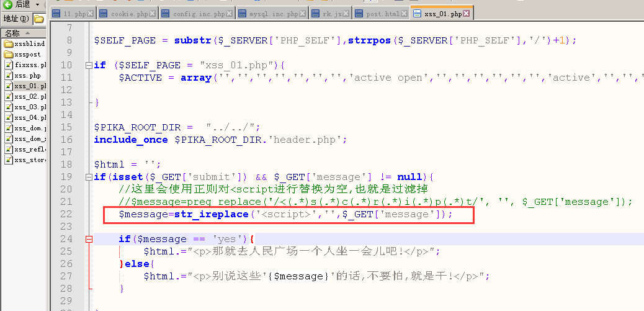
Task: Select the xss_refl file icon
Action: coord(9,149)
